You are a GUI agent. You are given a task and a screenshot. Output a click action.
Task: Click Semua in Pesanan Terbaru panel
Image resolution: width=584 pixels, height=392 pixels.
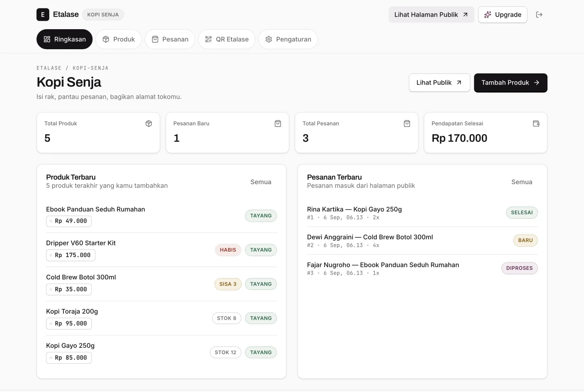point(522,182)
